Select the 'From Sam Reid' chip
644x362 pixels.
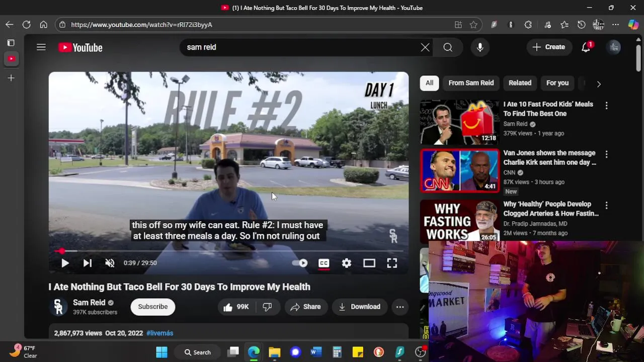471,83
